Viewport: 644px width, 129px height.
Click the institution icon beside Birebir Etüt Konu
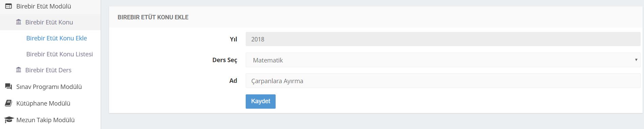19,22
